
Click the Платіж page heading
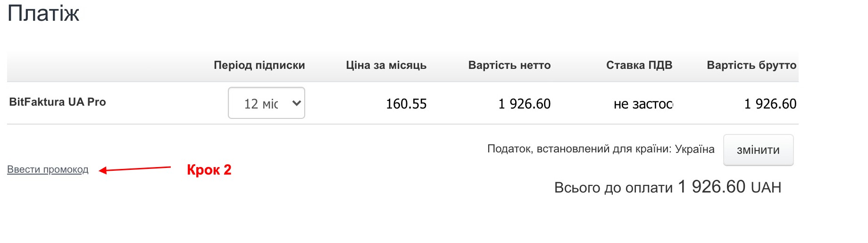[x=43, y=13]
